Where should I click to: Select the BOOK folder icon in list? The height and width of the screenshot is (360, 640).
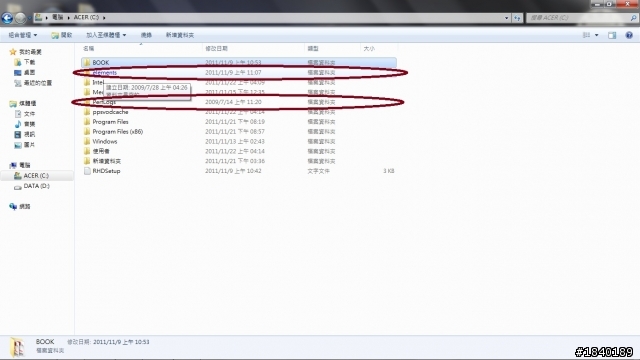coord(87,62)
